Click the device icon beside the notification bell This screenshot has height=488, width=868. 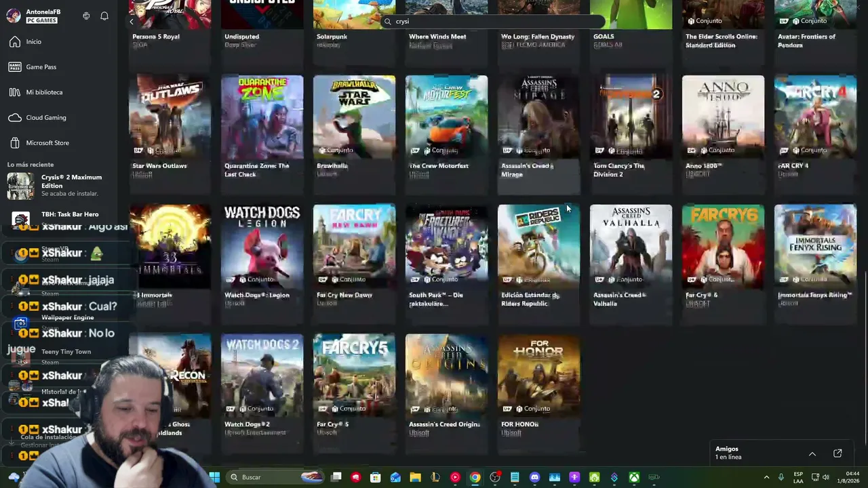pyautogui.click(x=86, y=16)
